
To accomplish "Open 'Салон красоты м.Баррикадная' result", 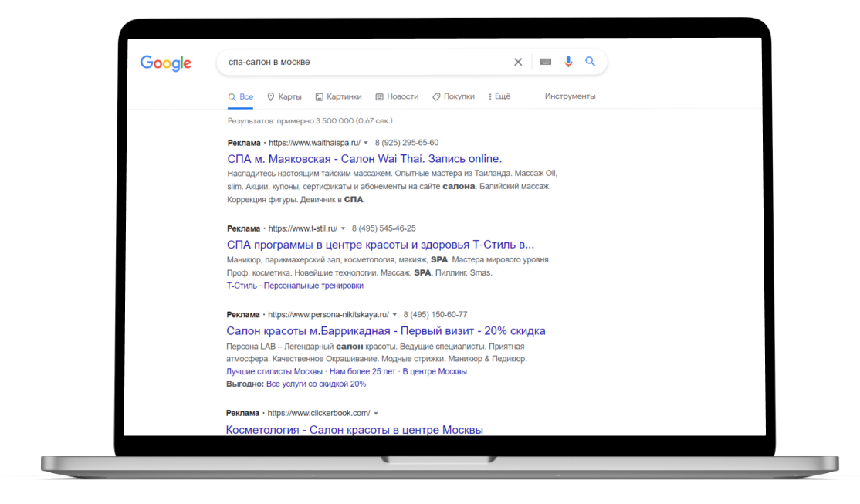I will pos(385,330).
